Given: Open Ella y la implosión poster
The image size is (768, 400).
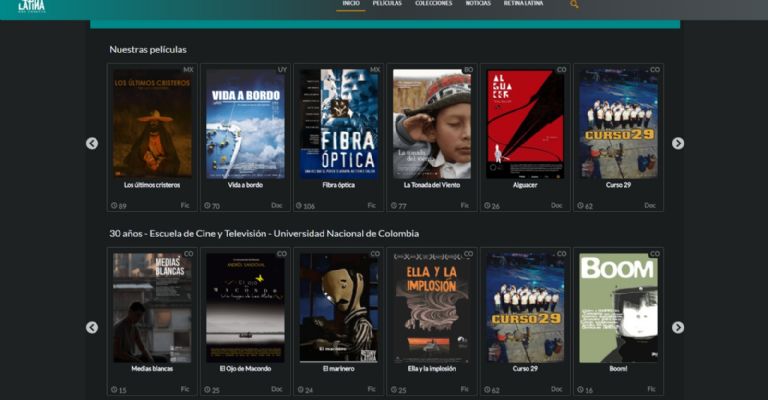Looking at the screenshot, I should pyautogui.click(x=432, y=307).
